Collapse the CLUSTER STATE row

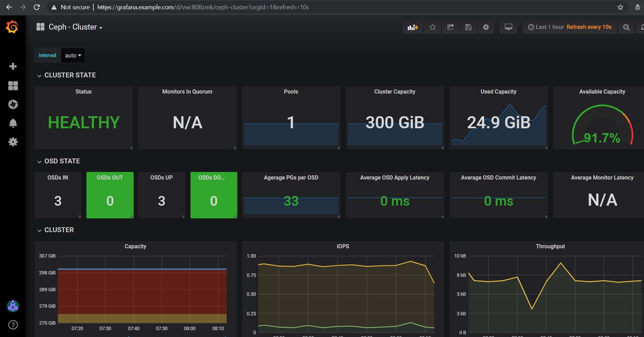pos(70,75)
